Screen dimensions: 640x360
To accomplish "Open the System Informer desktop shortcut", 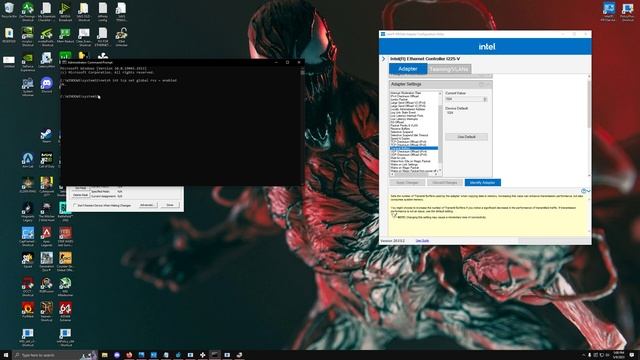I will 28,87.
